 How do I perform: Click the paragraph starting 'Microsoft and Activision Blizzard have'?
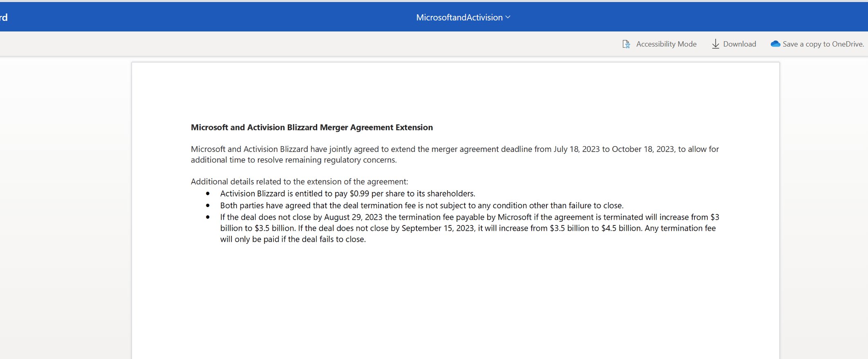(x=455, y=154)
